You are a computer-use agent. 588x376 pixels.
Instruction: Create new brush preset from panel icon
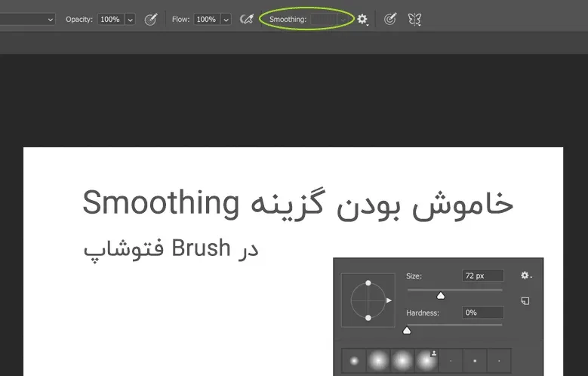click(x=525, y=300)
